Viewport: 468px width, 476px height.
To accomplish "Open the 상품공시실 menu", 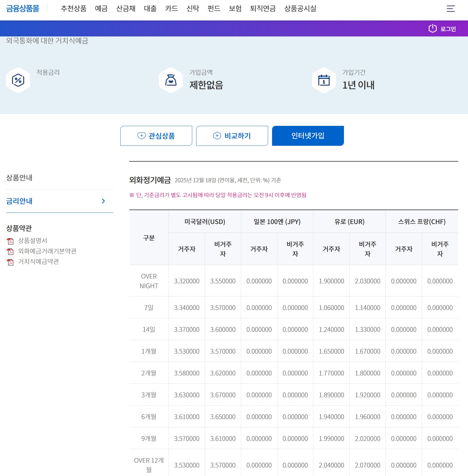I will [x=300, y=9].
